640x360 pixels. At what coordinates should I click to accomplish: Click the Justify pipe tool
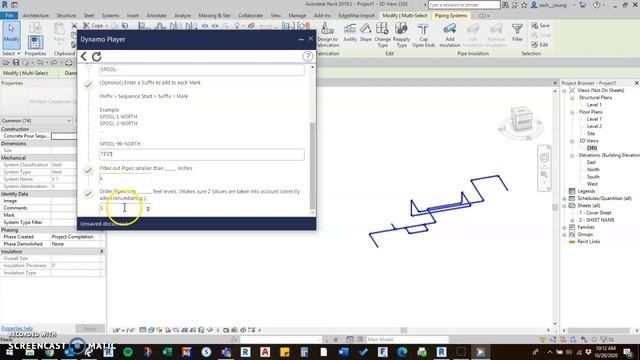coord(350,33)
